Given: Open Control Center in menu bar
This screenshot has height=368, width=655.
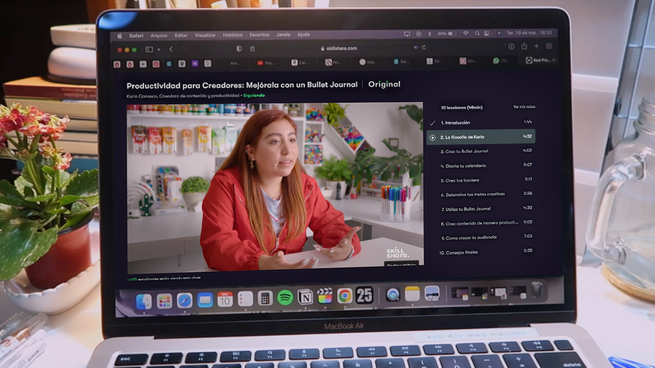Looking at the screenshot, I should [487, 33].
